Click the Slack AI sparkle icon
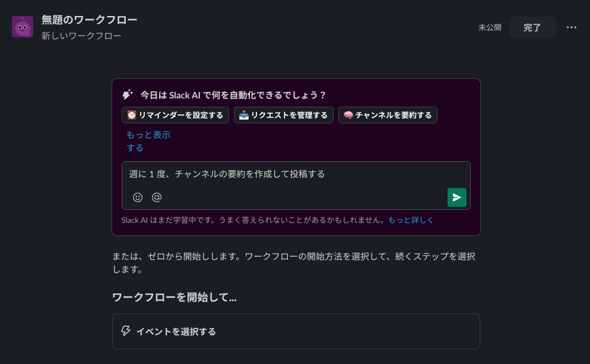This screenshot has width=590, height=364. 128,95
